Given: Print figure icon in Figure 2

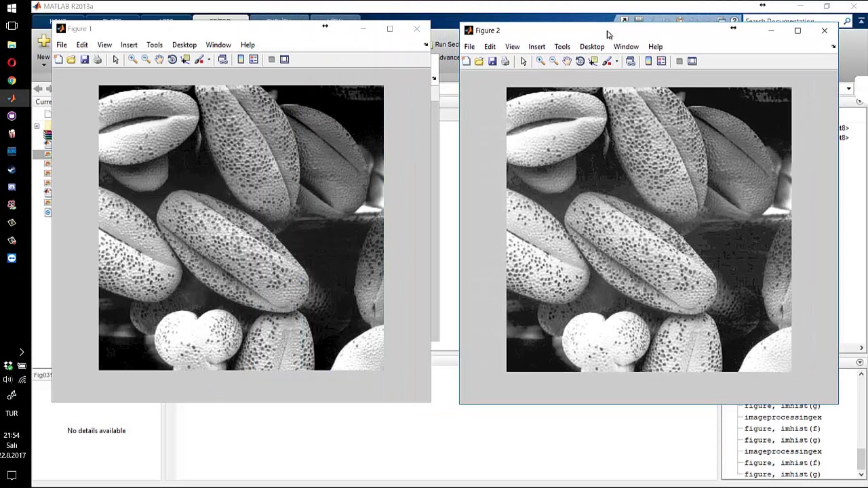Looking at the screenshot, I should 505,61.
